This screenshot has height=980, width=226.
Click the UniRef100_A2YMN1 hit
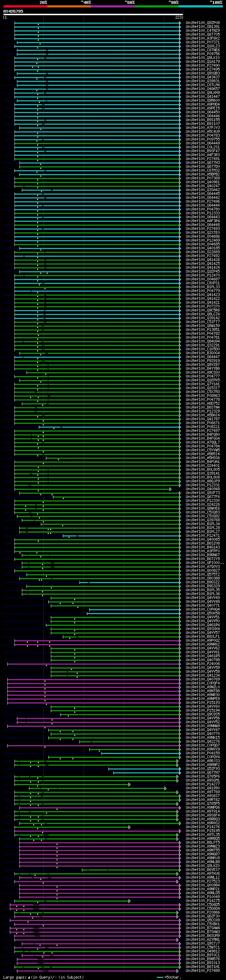(203, 939)
